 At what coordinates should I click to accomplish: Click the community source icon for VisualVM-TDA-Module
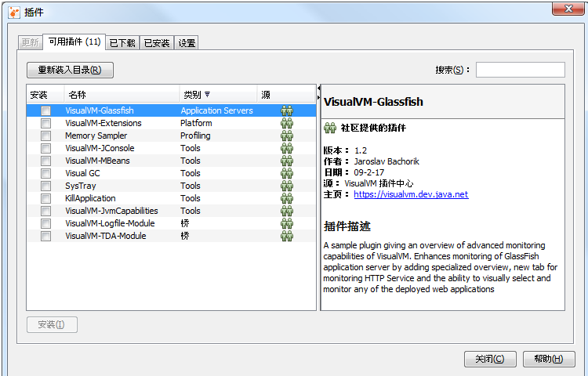287,237
